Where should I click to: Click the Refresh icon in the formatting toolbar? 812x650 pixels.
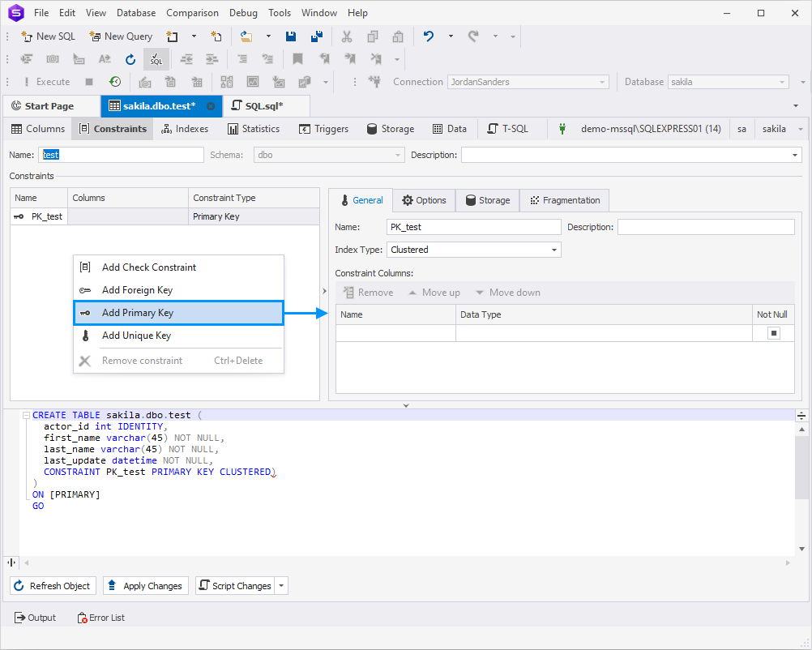click(x=130, y=58)
